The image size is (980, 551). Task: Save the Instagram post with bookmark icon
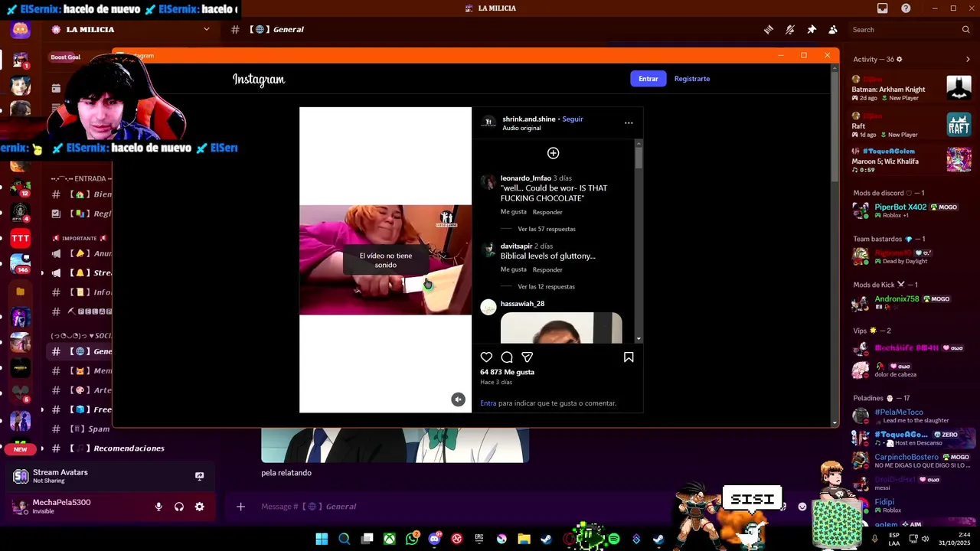pos(629,357)
